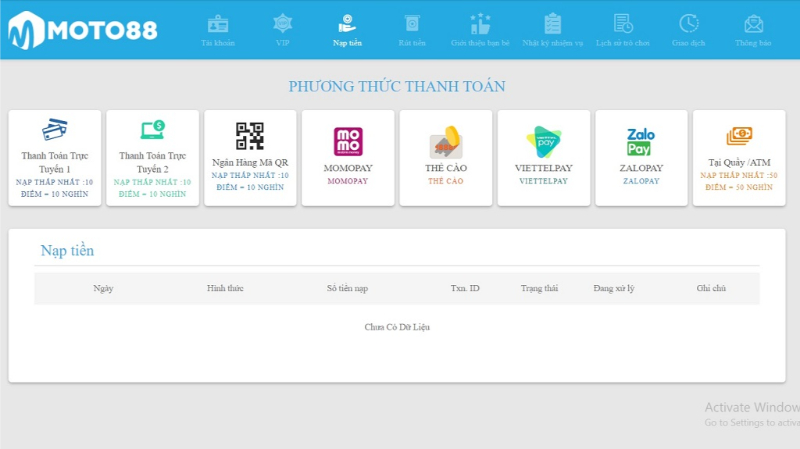Choose Tại Quầy /ATM payment
This screenshot has width=800, height=449.
pyautogui.click(x=739, y=157)
